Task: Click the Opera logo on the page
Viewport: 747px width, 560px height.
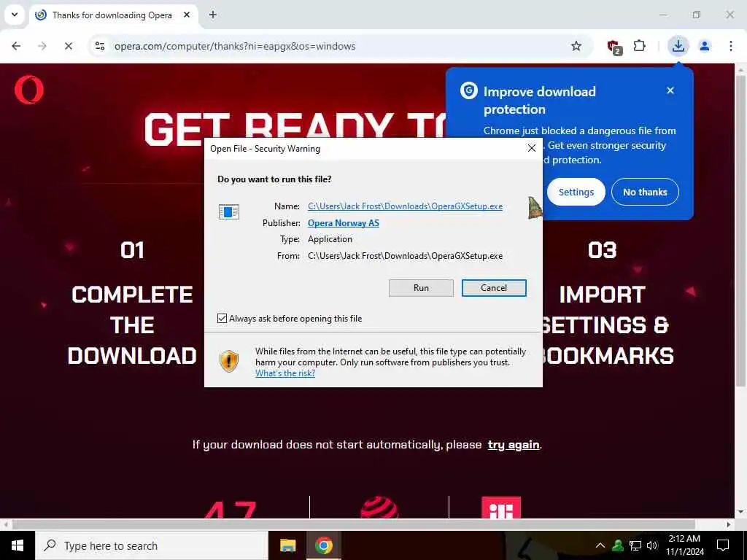Action: [x=29, y=90]
